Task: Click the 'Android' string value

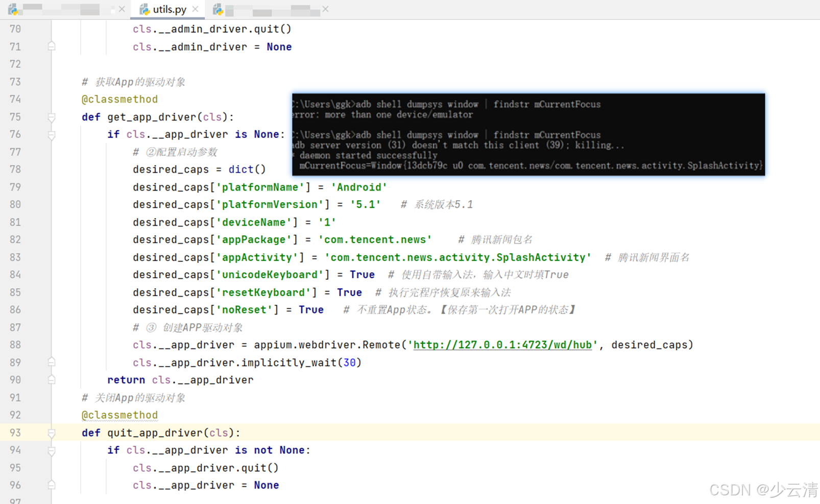Action: 359,187
